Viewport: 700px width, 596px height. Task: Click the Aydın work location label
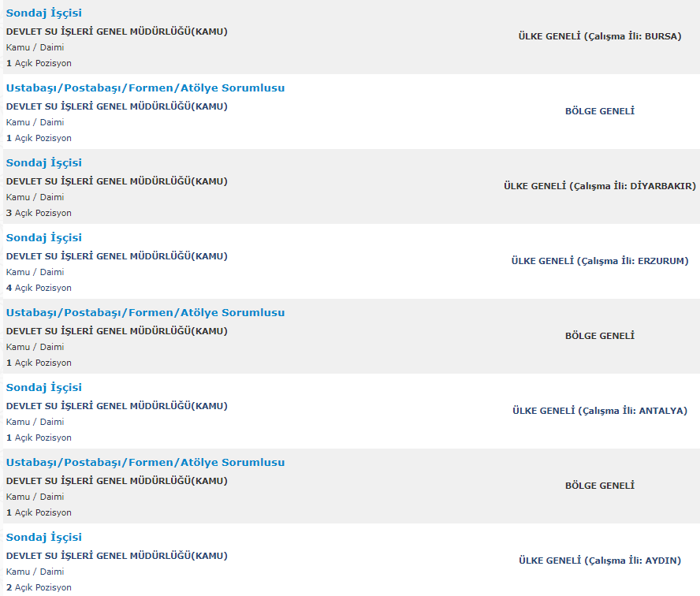point(599,561)
